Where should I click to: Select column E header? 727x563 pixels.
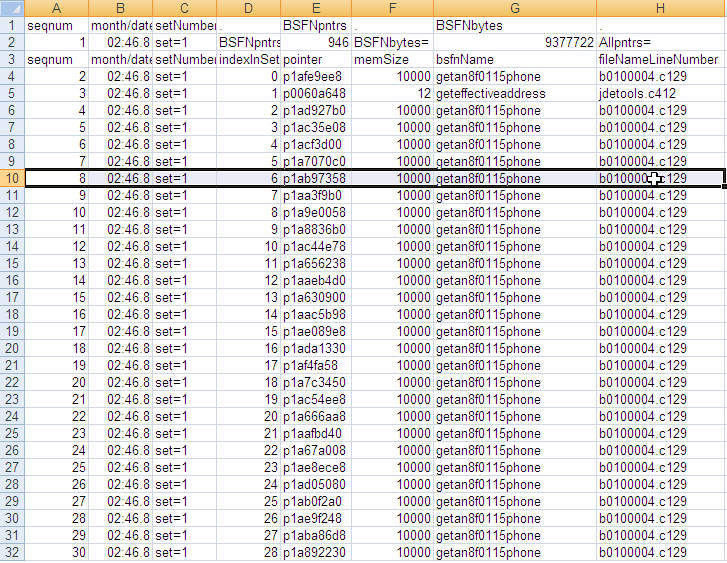click(316, 8)
